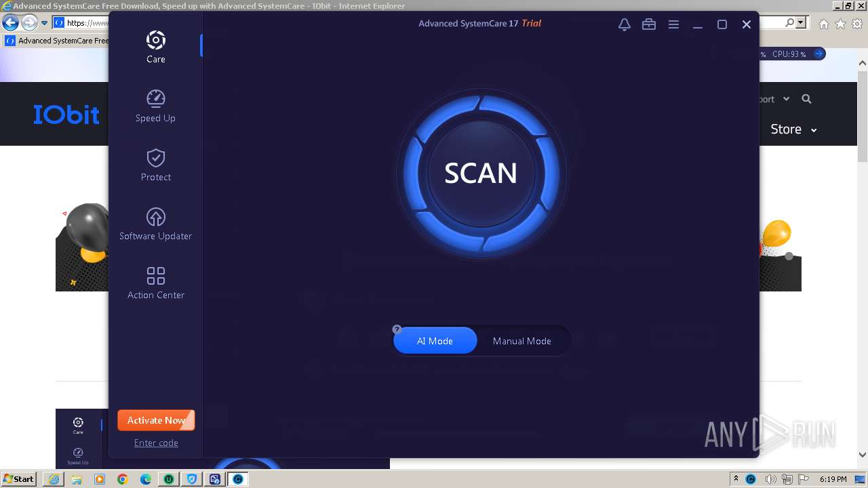Open Internet Explorer favorites star
868x488 pixels.
(x=840, y=24)
